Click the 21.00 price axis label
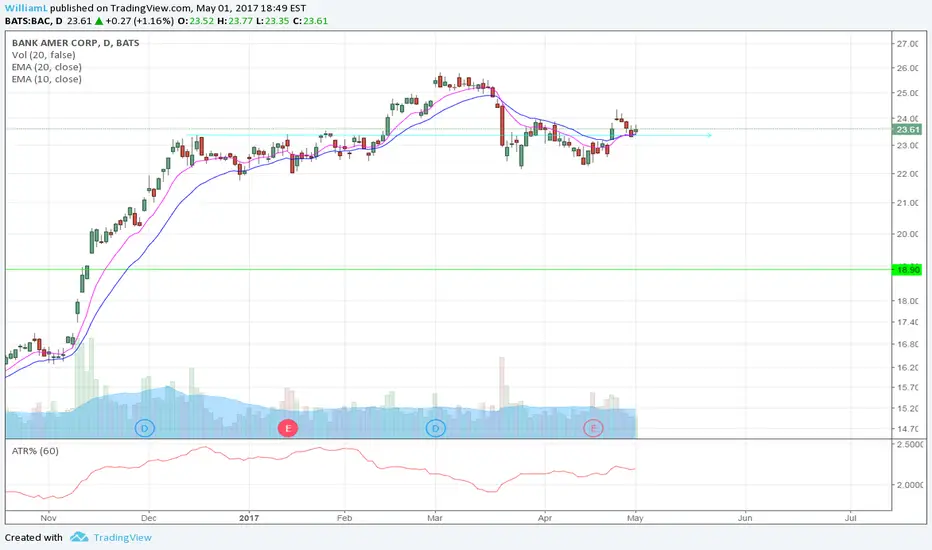The width and height of the screenshot is (932, 550). (x=908, y=203)
